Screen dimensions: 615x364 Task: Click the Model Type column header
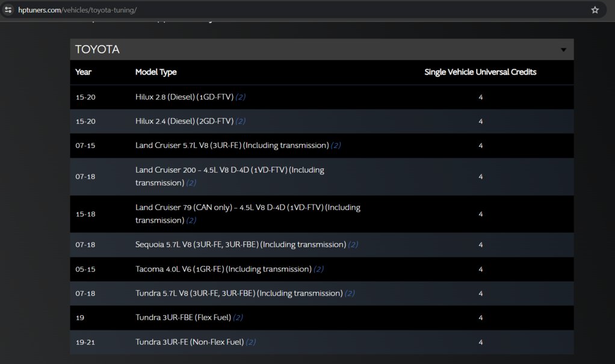(x=156, y=72)
